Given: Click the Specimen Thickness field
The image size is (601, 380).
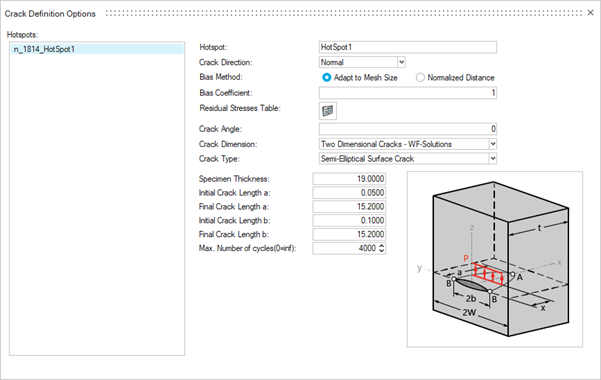Looking at the screenshot, I should (x=349, y=179).
